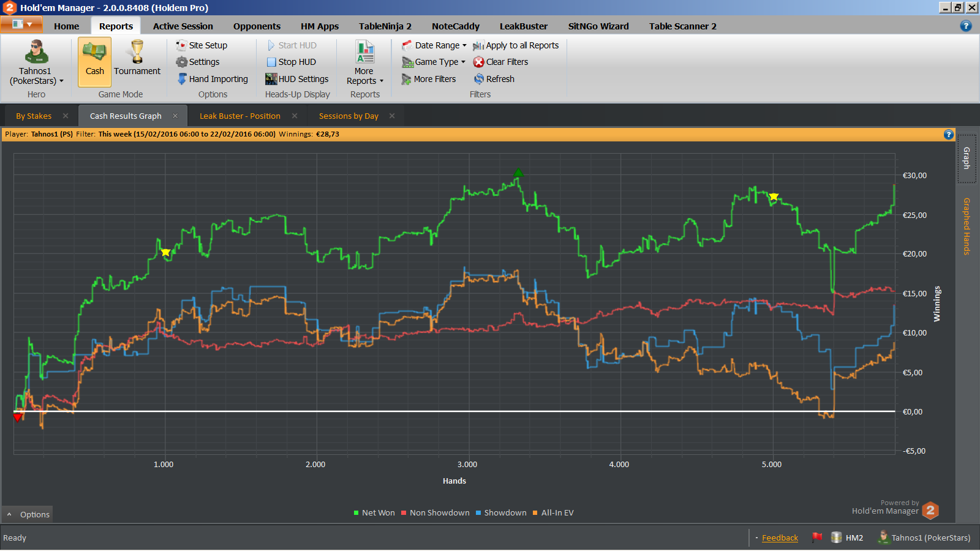The image size is (980, 551).
Task: Open the LeakBuster ribbon tab
Action: 524,26
